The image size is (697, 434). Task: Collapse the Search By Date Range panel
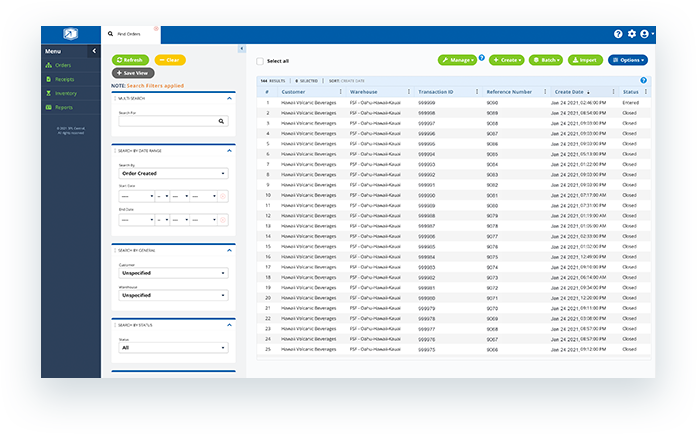tap(229, 150)
